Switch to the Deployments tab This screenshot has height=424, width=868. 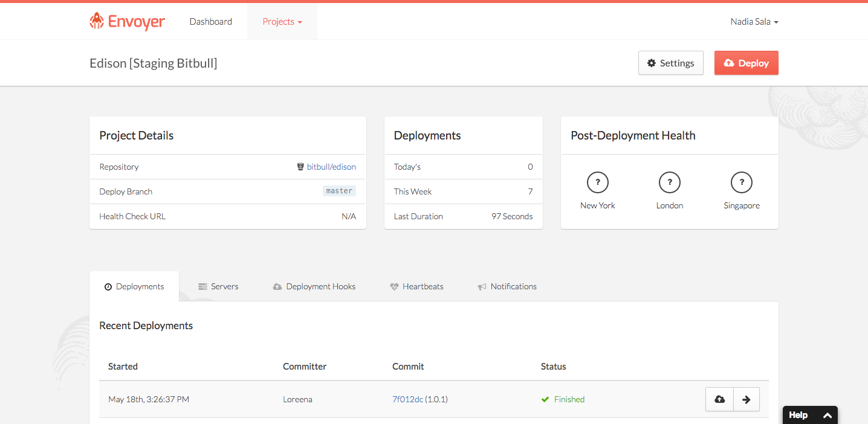point(134,286)
